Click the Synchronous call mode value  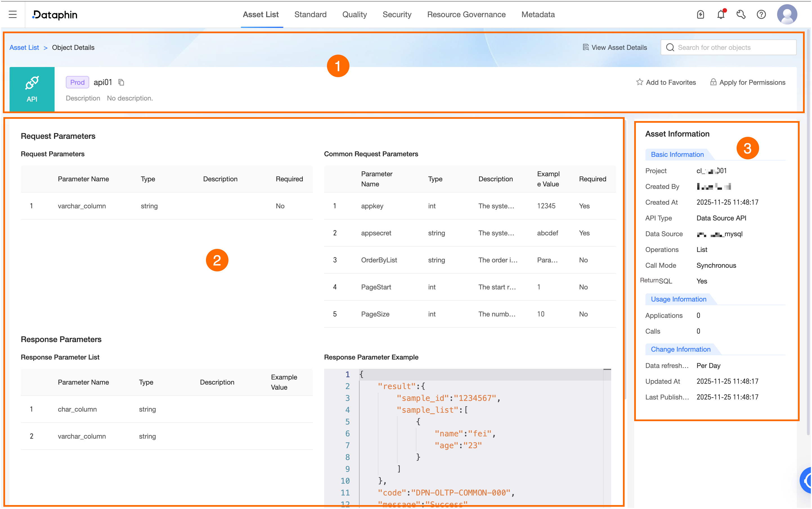point(716,265)
